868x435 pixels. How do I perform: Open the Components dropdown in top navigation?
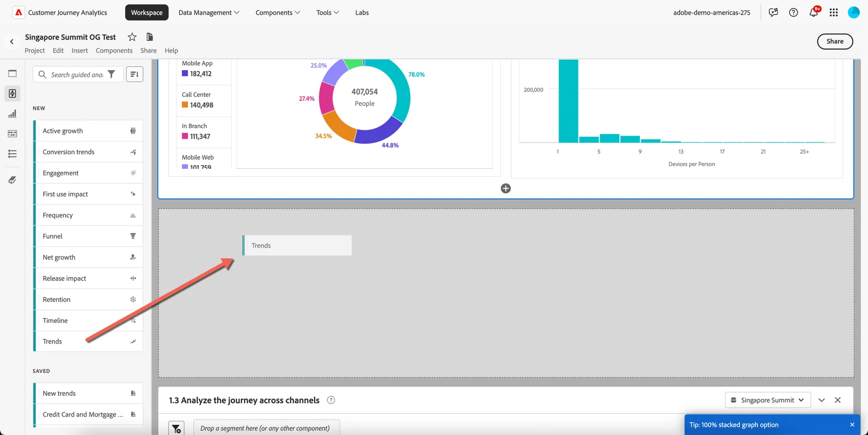tap(278, 13)
